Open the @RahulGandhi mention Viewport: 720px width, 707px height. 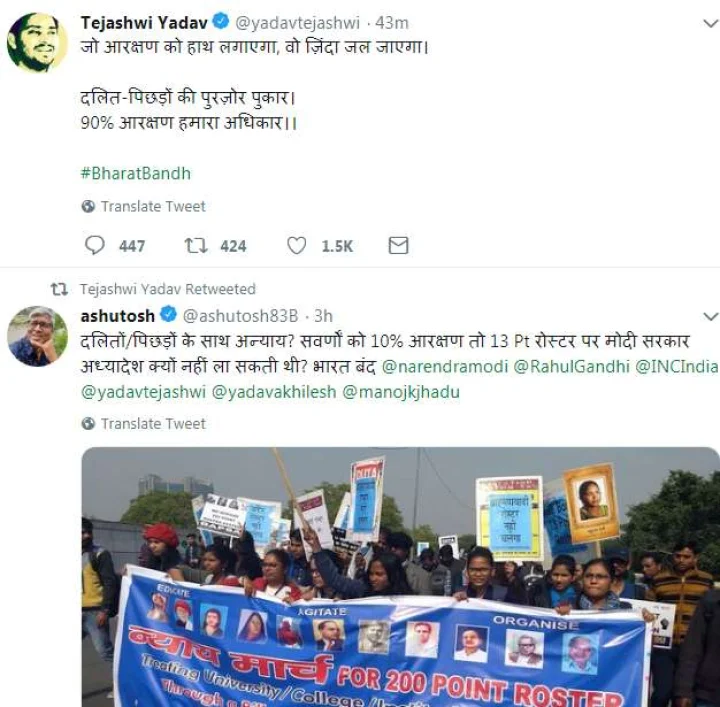point(571,367)
